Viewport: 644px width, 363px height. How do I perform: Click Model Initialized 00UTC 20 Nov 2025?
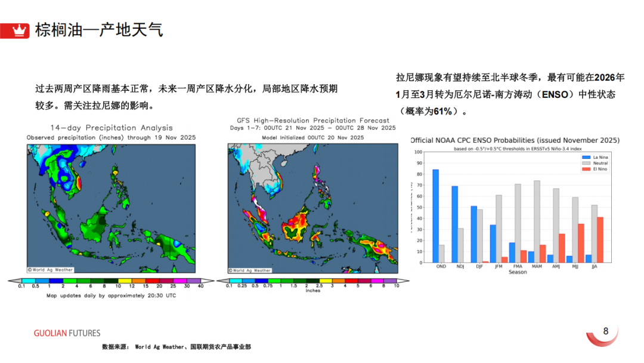[x=313, y=138]
